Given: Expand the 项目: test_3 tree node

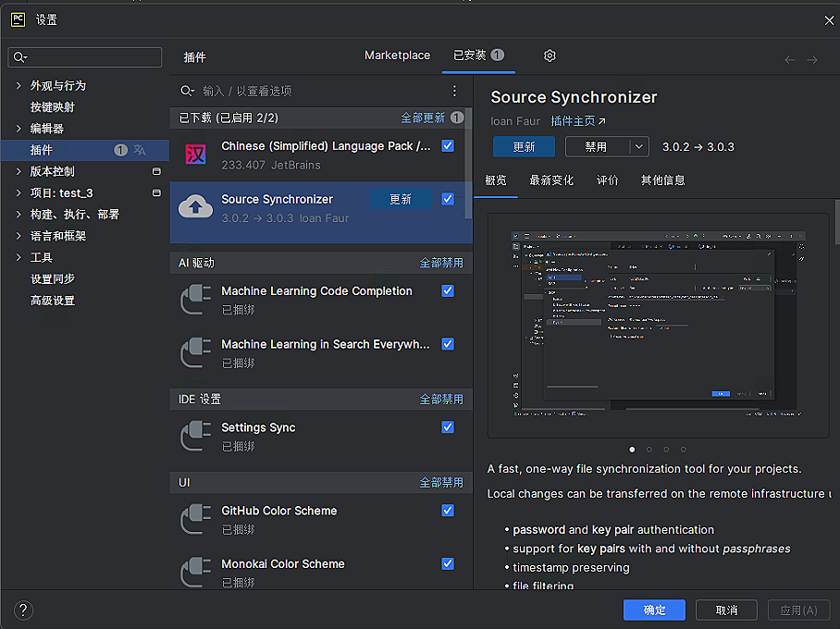Looking at the screenshot, I should (19, 193).
